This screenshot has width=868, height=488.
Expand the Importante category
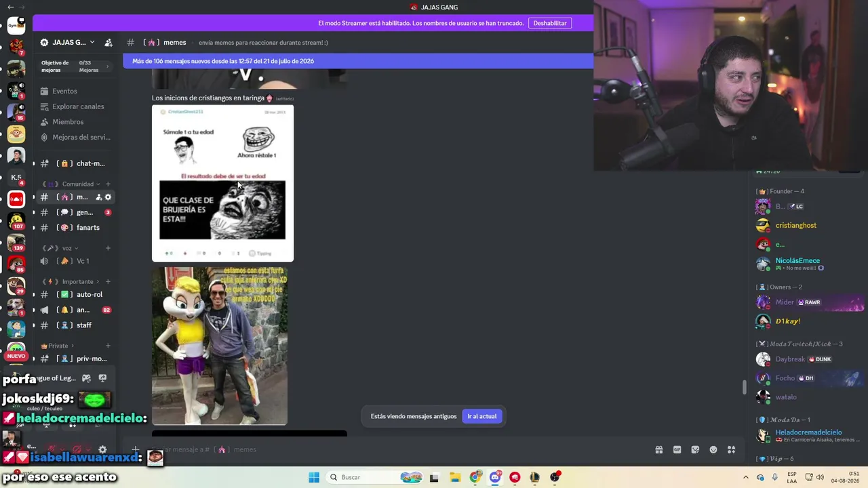tap(71, 281)
